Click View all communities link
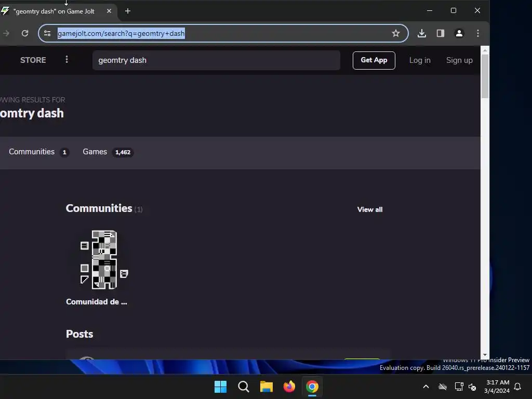The image size is (532, 399). [x=370, y=209]
